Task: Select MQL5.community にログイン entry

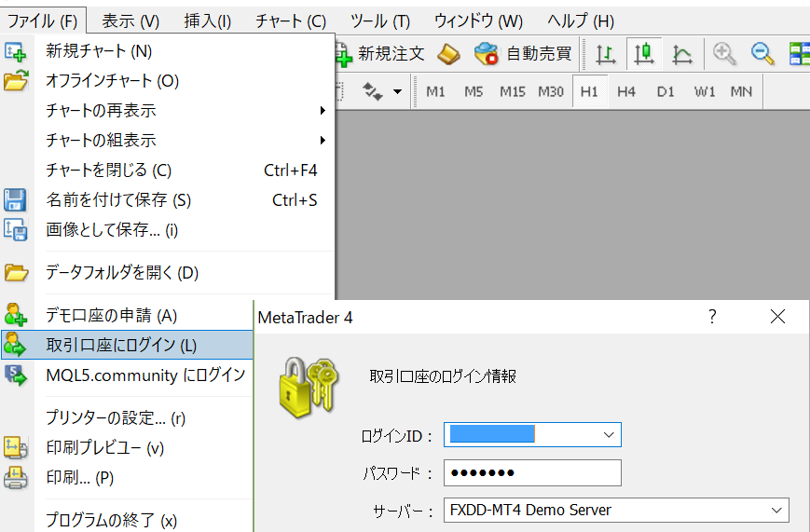Action: [127, 375]
